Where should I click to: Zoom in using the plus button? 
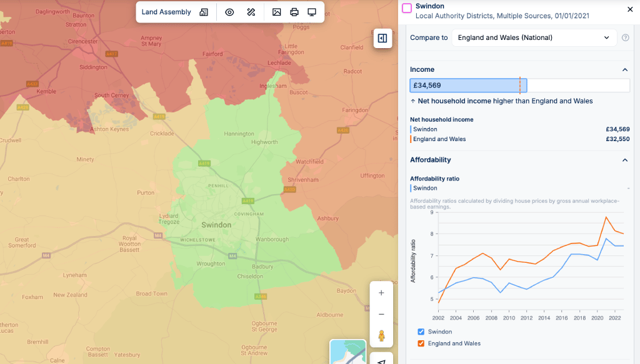(381, 292)
